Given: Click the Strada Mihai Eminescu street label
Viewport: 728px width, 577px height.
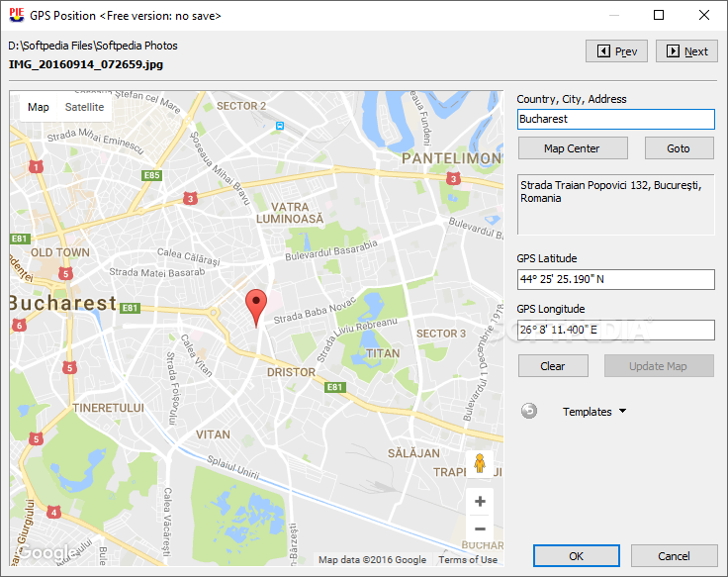Looking at the screenshot, I should [x=95, y=142].
